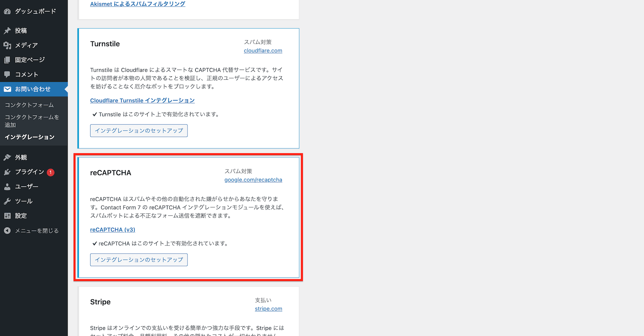This screenshot has height=336, width=644.
Task: Open Media via its sidebar icon
Action: (x=7, y=45)
